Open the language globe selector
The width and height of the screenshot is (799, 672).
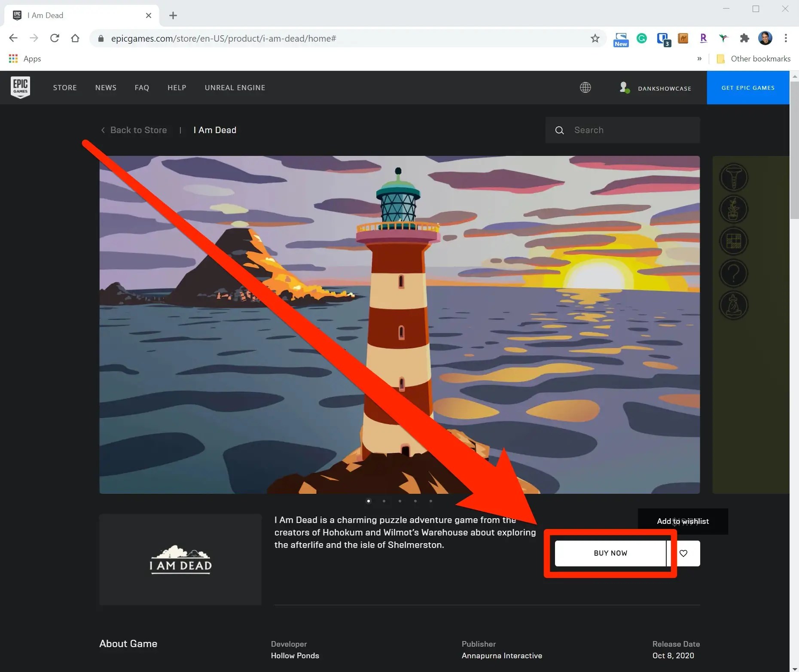click(585, 88)
